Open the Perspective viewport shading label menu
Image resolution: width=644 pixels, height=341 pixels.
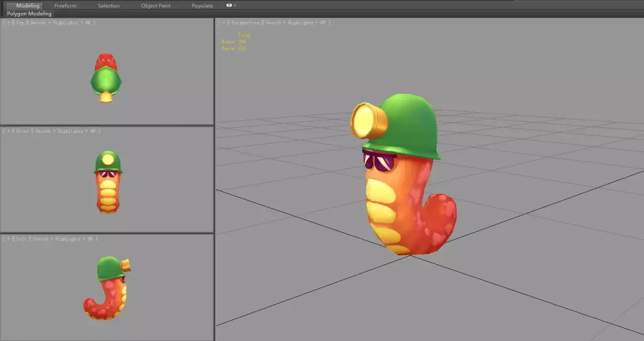tap(297, 23)
